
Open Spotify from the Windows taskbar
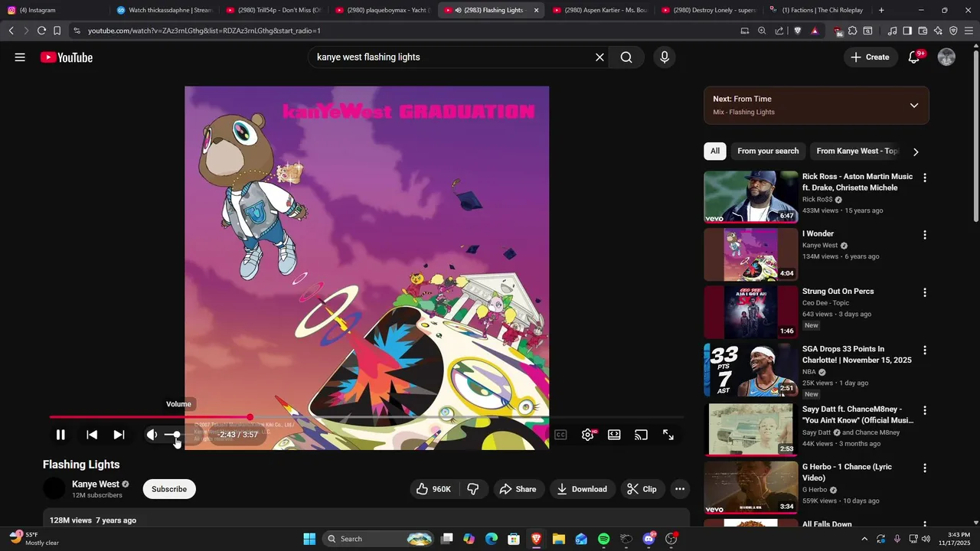(603, 539)
